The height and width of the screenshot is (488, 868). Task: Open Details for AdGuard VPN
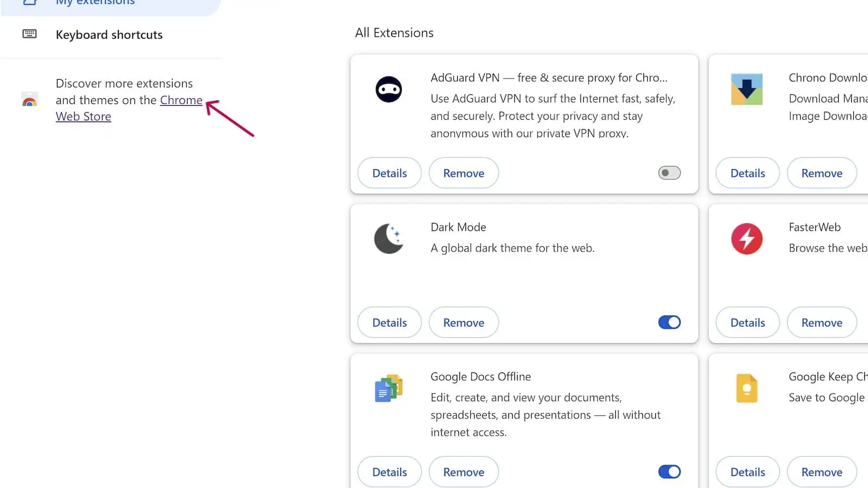point(390,173)
